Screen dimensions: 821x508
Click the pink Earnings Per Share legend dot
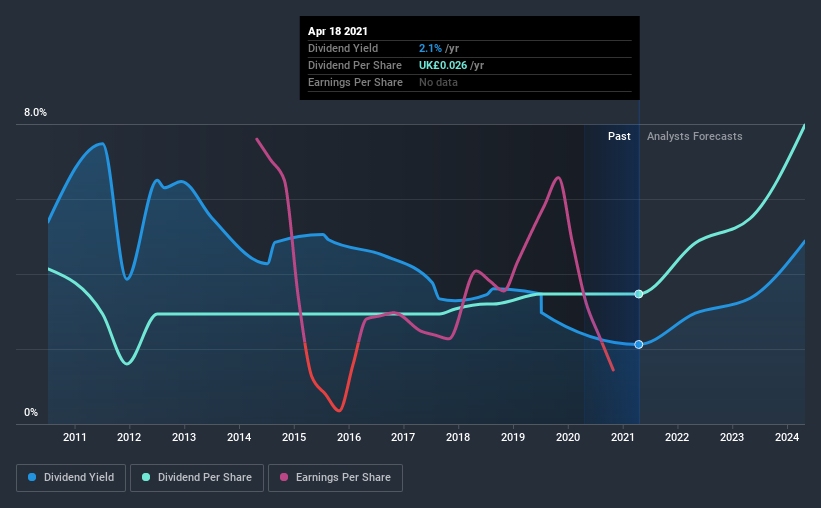(x=284, y=477)
